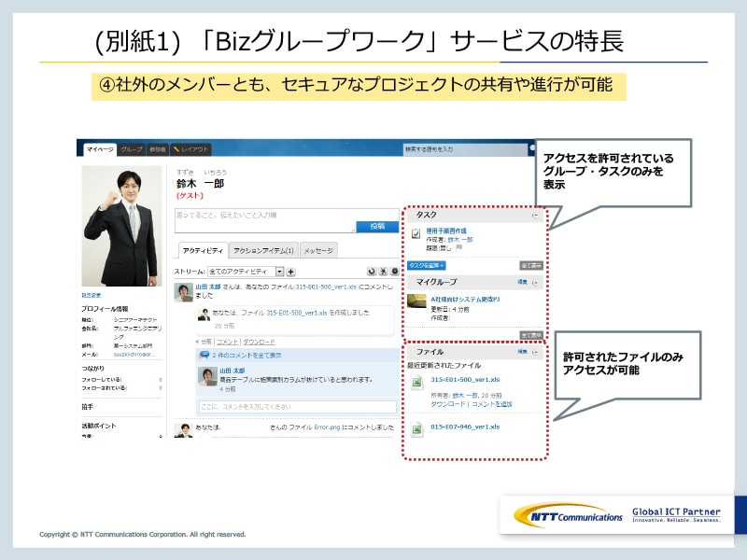Collapse the タスク panel
This screenshot has height=560, width=747.
535,216
